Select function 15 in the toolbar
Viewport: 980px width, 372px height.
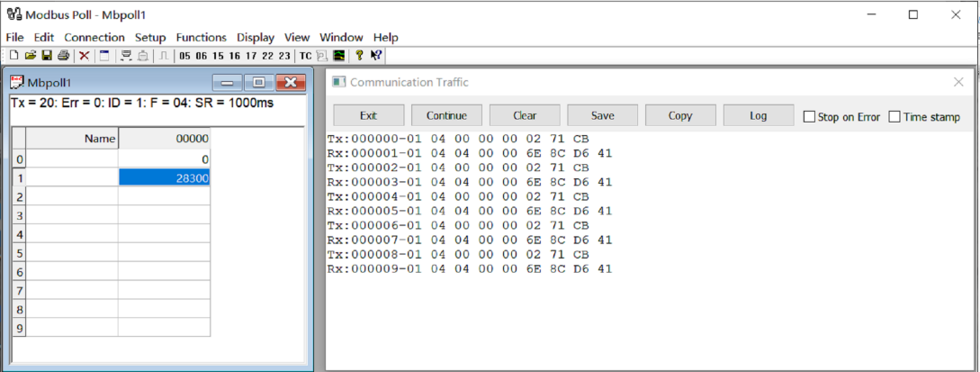pyautogui.click(x=218, y=56)
